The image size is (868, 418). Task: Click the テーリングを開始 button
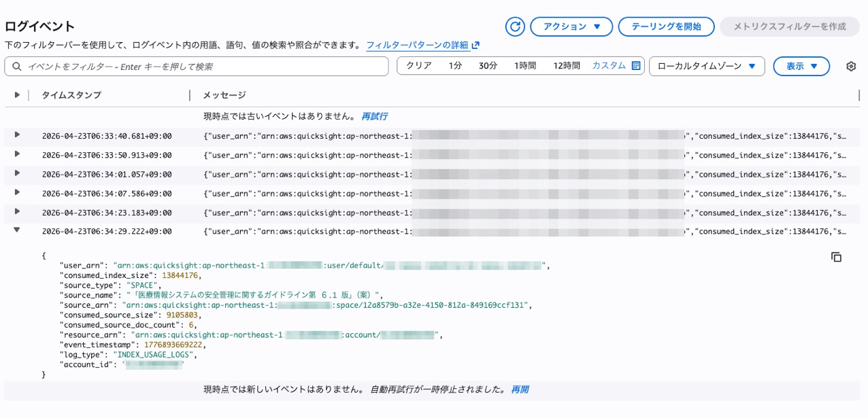pos(666,27)
